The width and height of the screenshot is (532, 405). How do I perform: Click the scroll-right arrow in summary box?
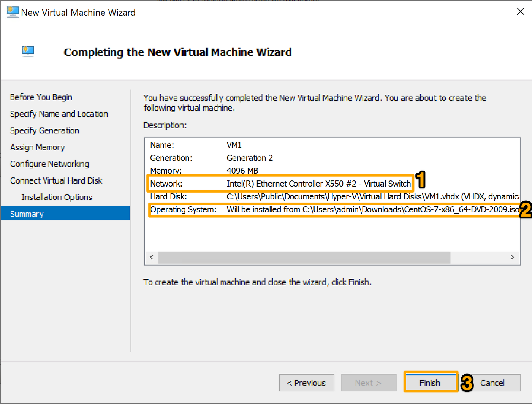coord(513,257)
